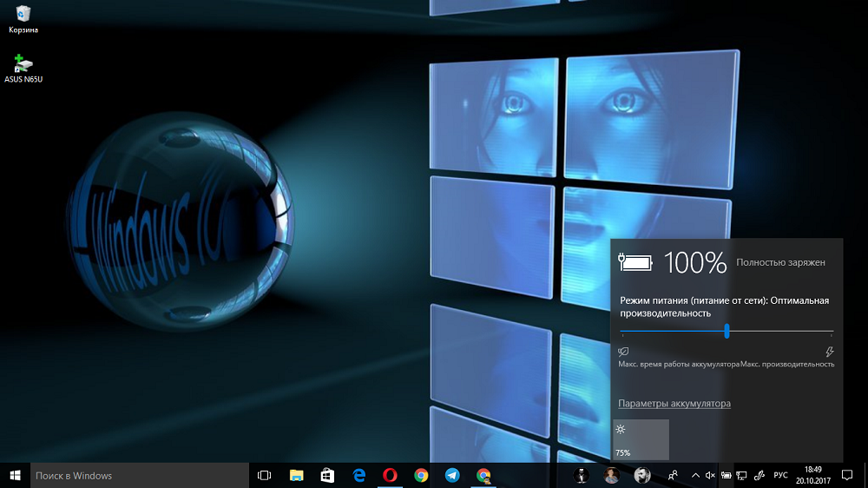Open pinned contact of bearded man
This screenshot has height=488, width=868.
(x=642, y=475)
